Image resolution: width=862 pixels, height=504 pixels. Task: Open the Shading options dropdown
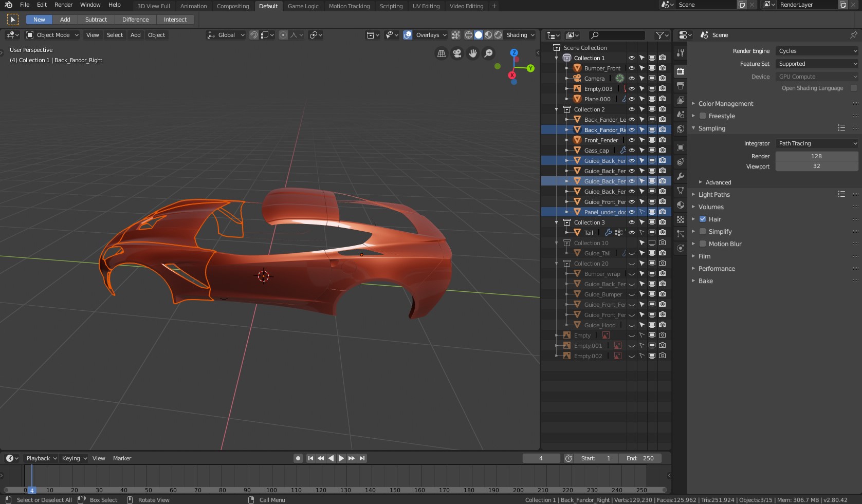520,35
